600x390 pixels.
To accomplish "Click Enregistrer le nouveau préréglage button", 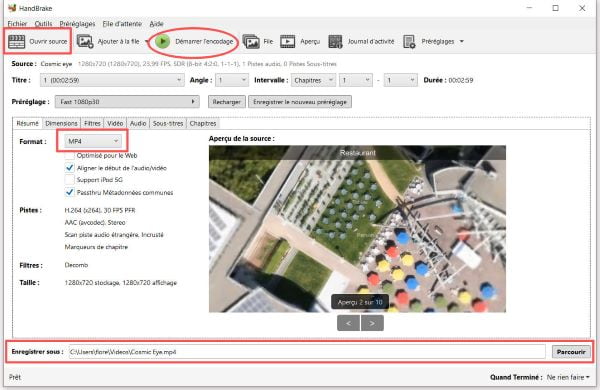I will [300, 102].
